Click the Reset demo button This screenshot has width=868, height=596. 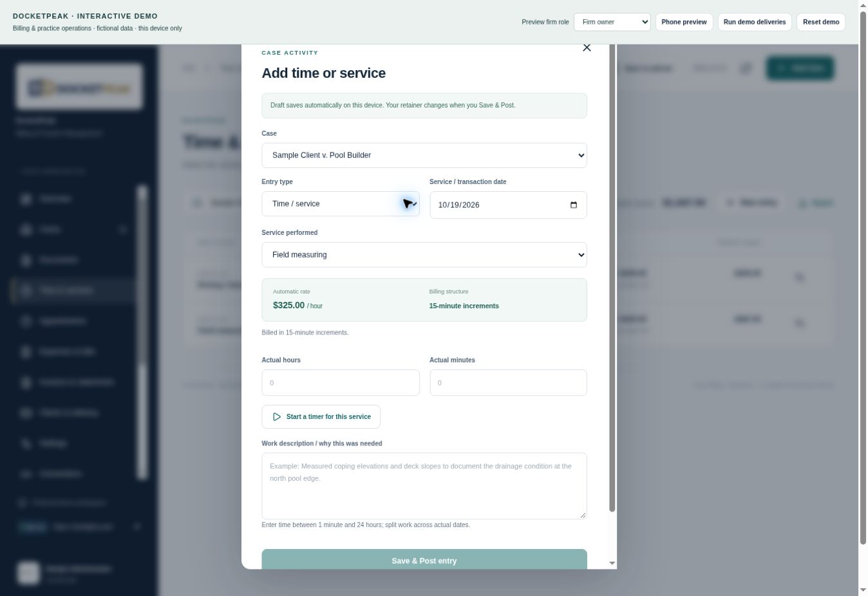coord(820,22)
